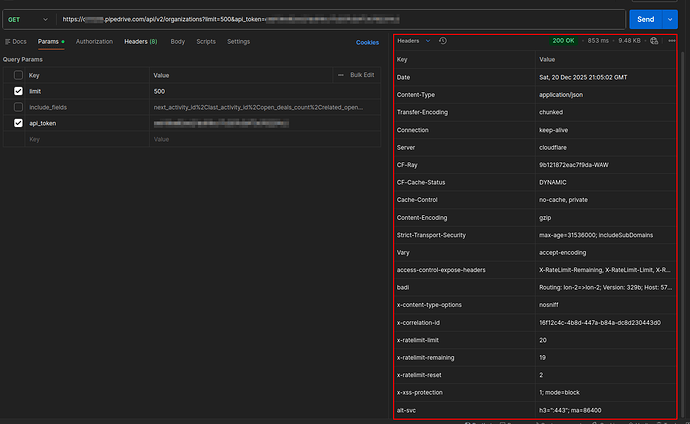Viewport: 690px width, 424px height.
Task: Open the response history clock icon
Action: pyautogui.click(x=443, y=41)
